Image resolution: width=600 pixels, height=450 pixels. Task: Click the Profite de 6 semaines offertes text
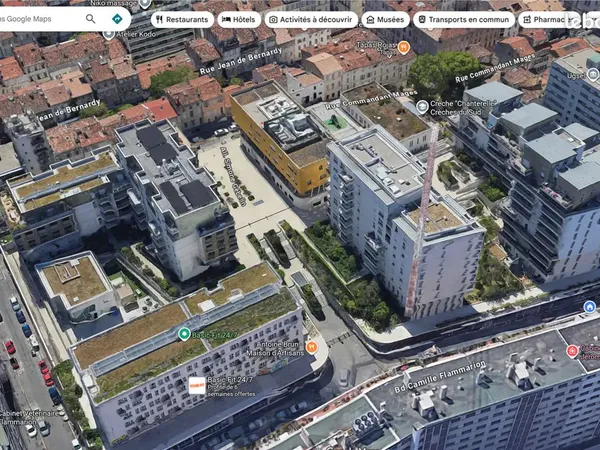231,390
